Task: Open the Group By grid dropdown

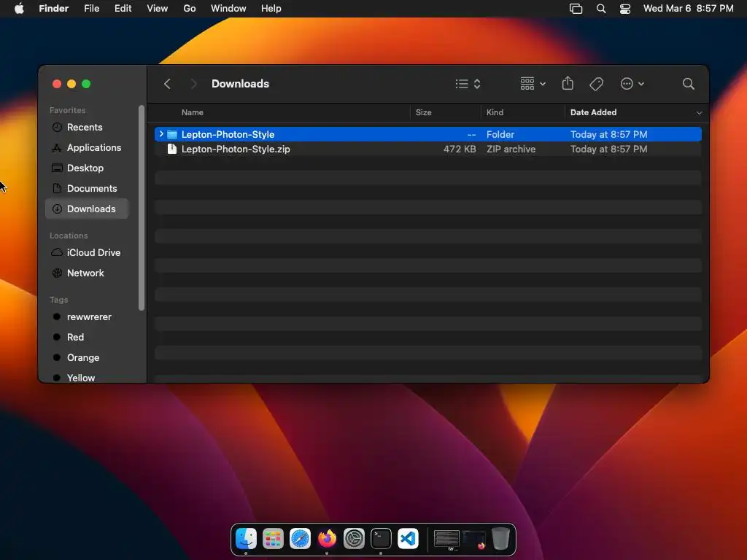Action: 533,84
